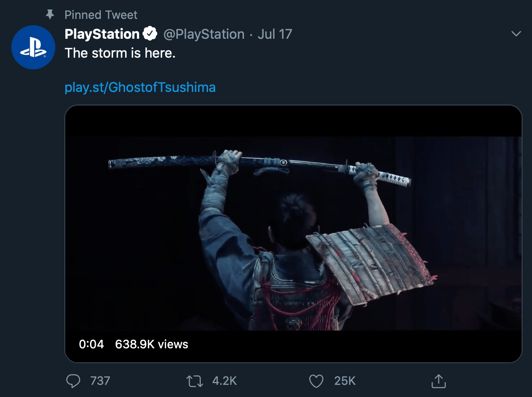Open the @PlayStation handle link
532x397 pixels.
203,34
